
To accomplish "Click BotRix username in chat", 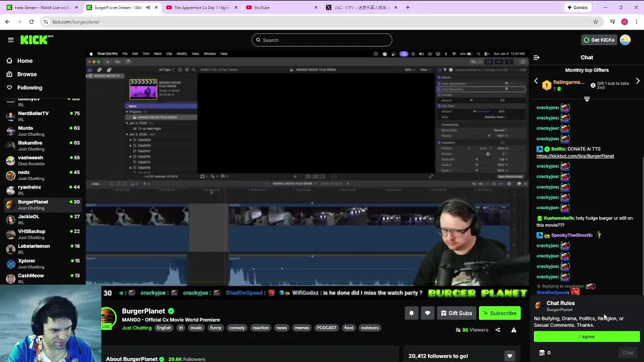I will [x=558, y=149].
